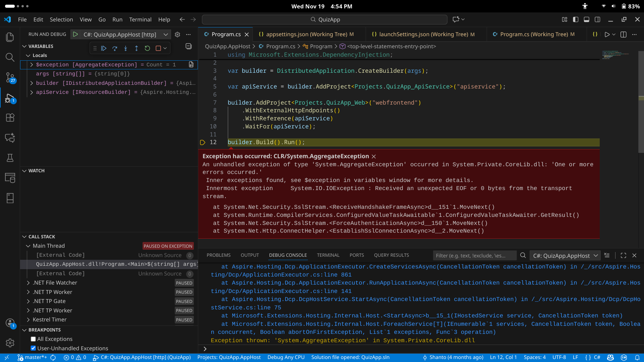The width and height of the screenshot is (644, 362).
Task: Open the Testing beaker view
Action: pyautogui.click(x=10, y=158)
